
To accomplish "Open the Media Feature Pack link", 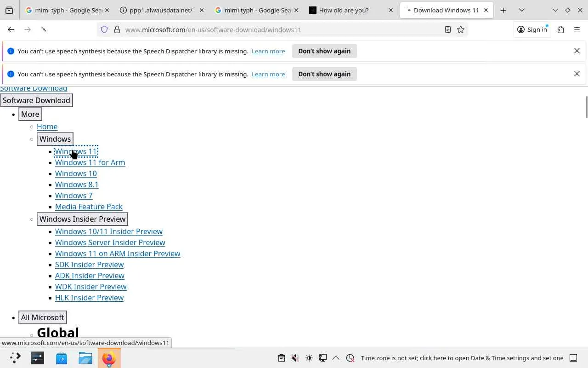I will pos(89,207).
